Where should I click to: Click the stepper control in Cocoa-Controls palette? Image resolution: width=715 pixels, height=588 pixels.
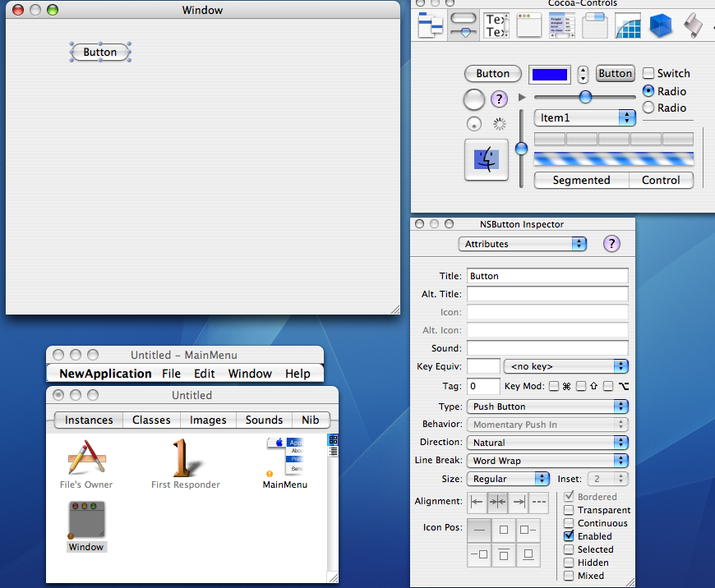click(583, 74)
